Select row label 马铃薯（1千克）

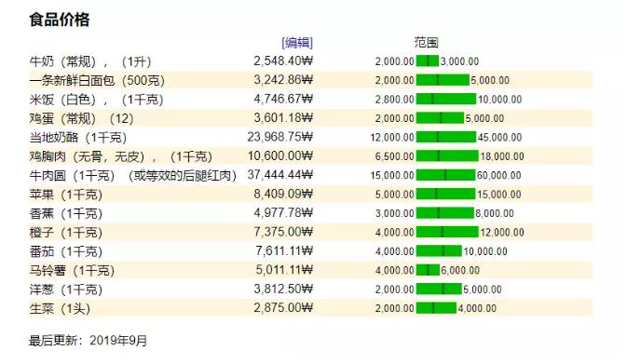(x=72, y=271)
